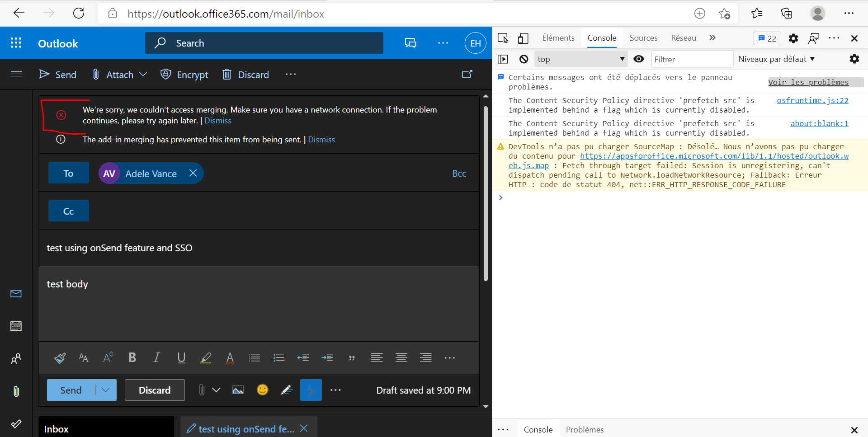Switch to the Inbox tab
The width and height of the screenshot is (868, 437).
[106, 427]
